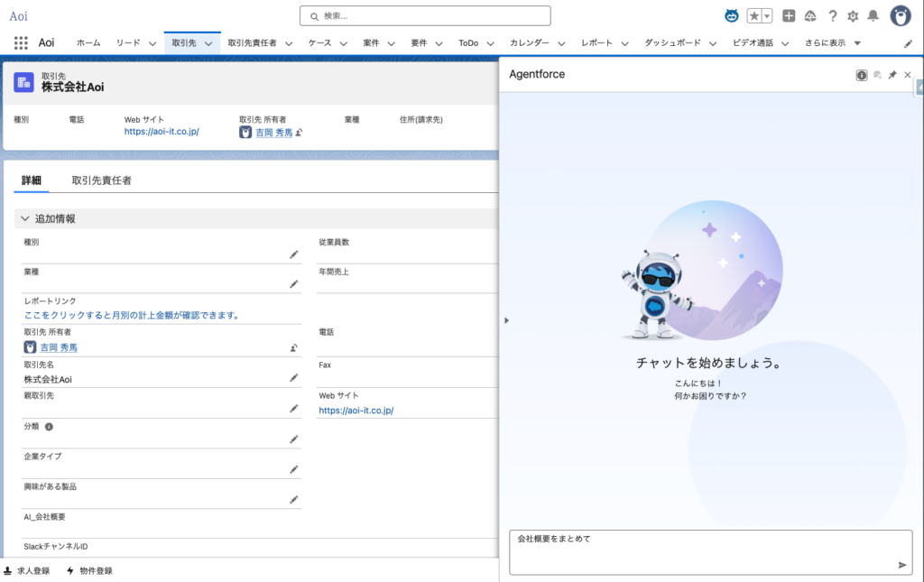Open the notifications bell
This screenshot has height=582, width=924.
[873, 16]
